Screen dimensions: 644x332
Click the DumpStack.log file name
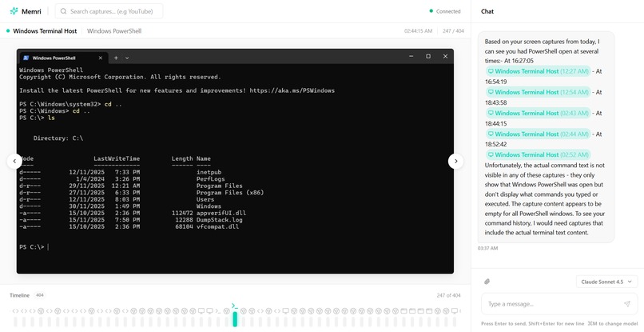tap(219, 220)
